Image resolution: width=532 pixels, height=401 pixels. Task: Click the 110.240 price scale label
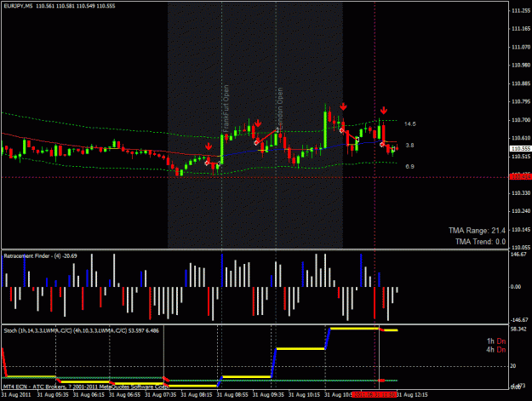521,211
